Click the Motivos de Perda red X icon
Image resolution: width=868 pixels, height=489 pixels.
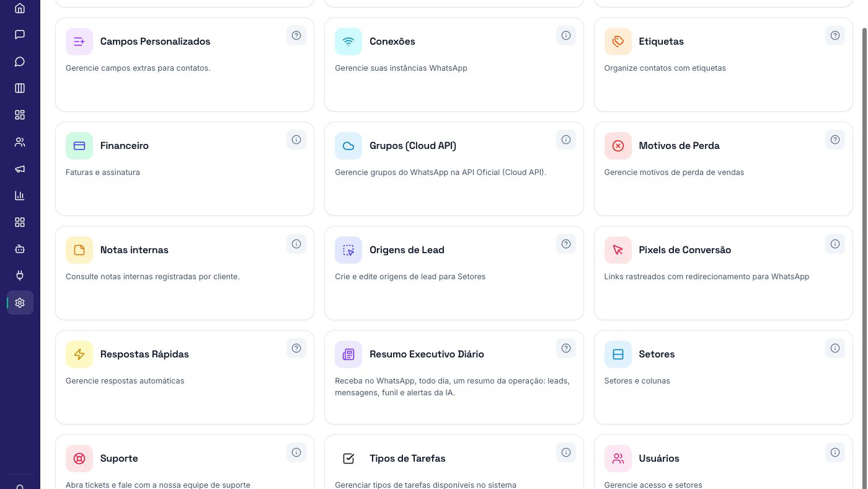(x=618, y=146)
